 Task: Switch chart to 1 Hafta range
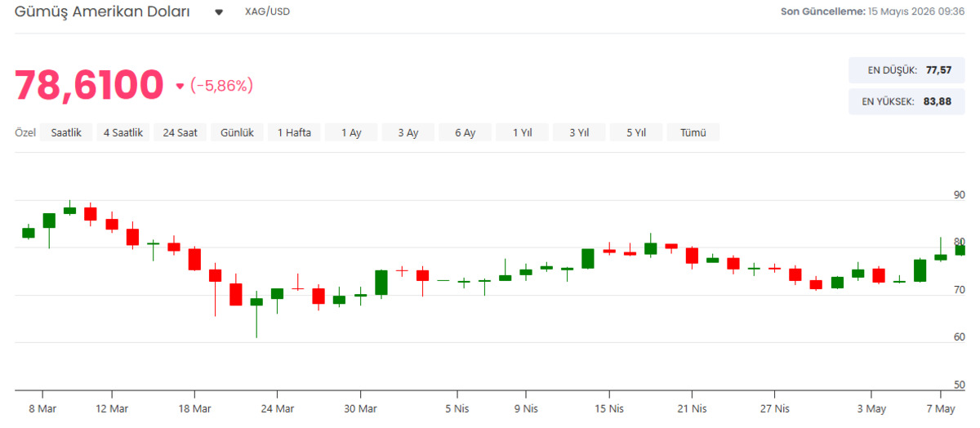[x=294, y=132]
